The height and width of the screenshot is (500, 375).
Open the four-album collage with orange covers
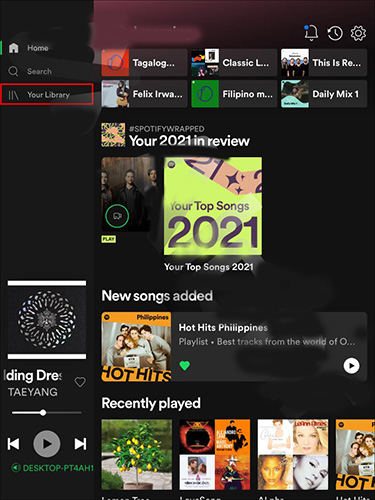point(215,454)
